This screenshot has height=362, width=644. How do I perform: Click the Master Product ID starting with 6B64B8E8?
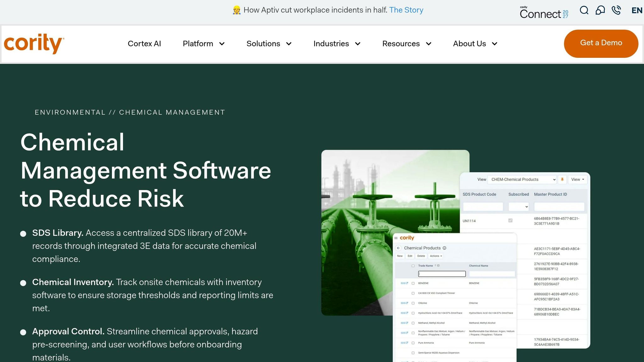(557, 221)
